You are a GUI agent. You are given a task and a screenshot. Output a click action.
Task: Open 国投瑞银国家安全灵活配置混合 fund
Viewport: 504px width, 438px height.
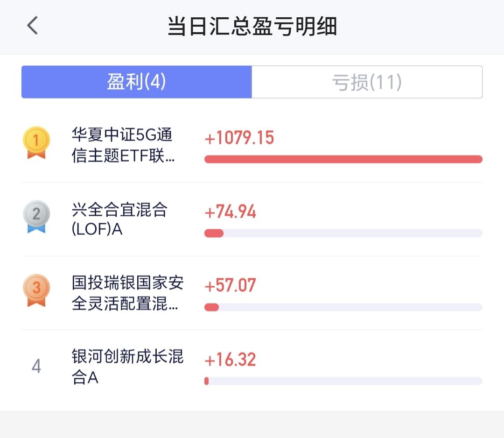click(127, 293)
